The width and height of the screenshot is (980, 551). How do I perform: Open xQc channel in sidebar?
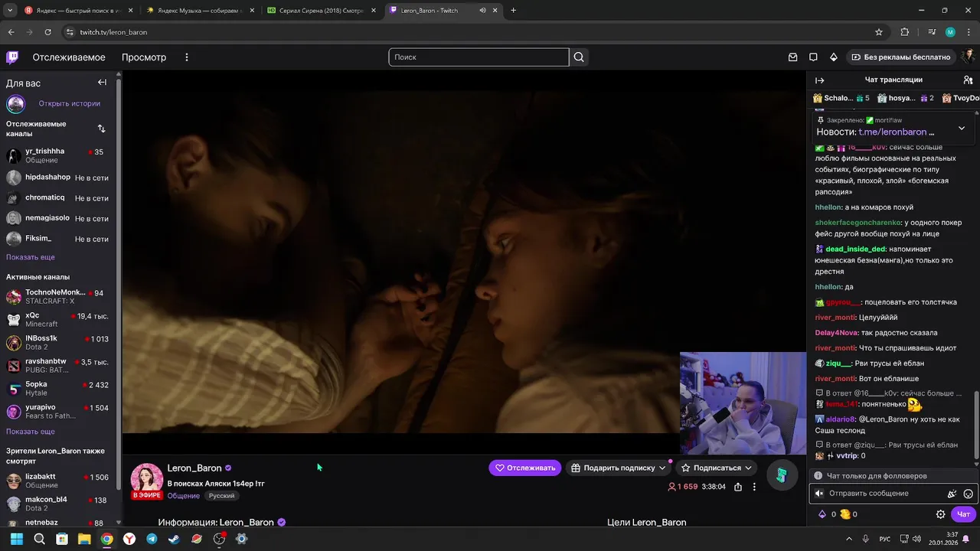point(58,319)
